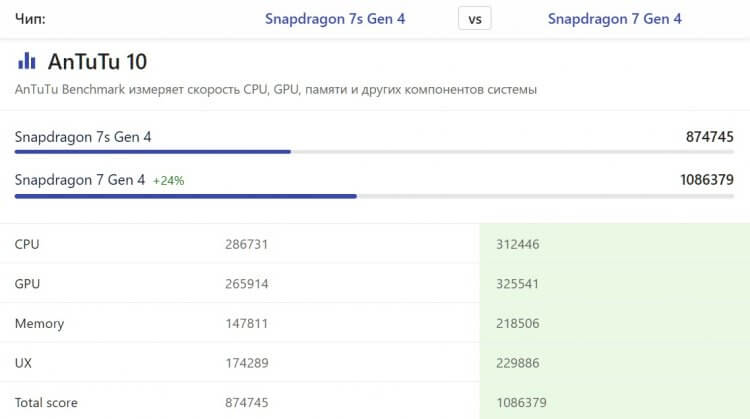Click the AnTuTu 10 heading
The width and height of the screenshot is (750, 419).
(97, 62)
